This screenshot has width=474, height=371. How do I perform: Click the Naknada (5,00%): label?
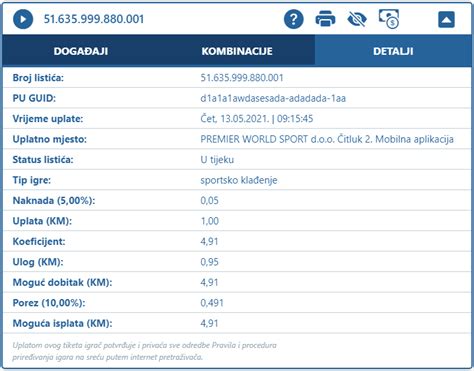tap(54, 201)
